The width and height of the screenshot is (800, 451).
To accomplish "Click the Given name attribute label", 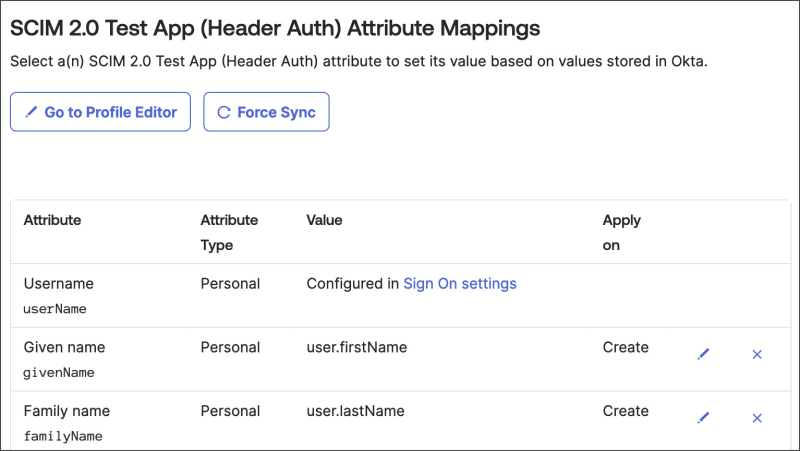I will point(64,347).
